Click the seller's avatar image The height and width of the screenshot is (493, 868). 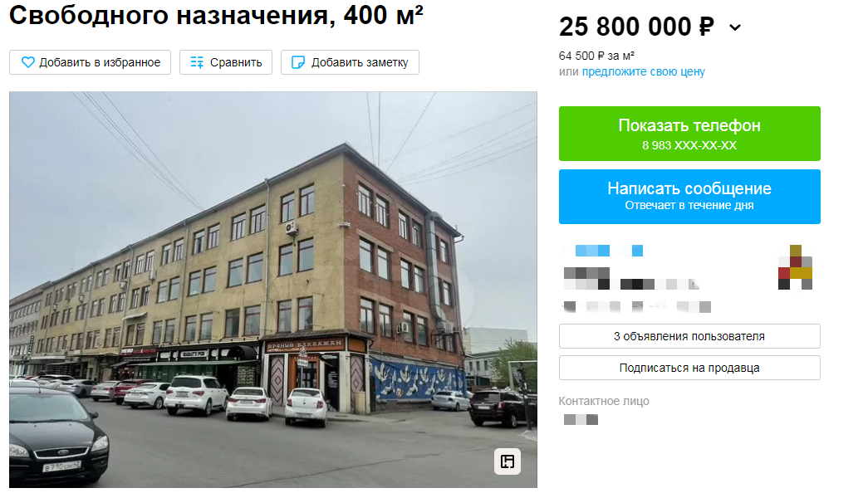[x=795, y=267]
